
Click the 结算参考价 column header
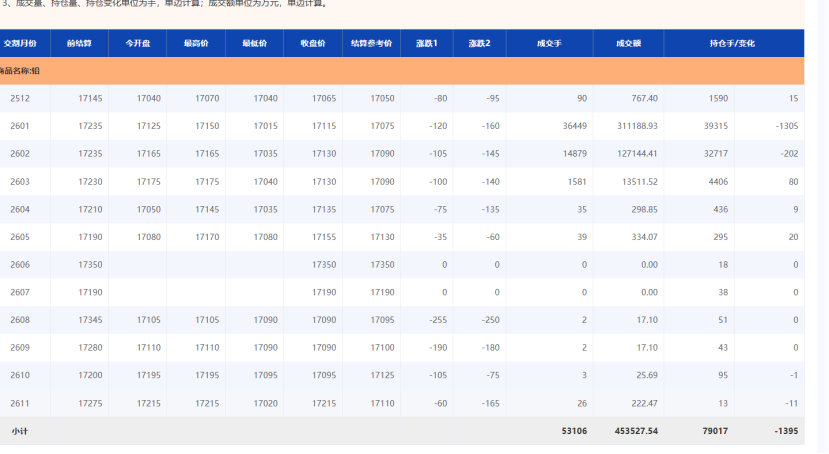coord(371,44)
